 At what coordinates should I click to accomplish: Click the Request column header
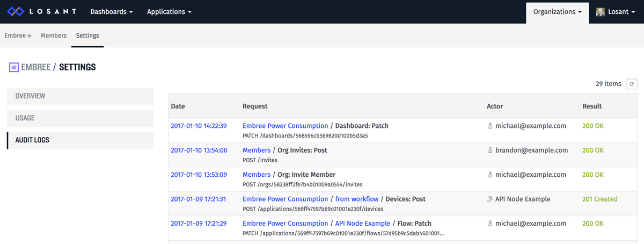point(255,106)
